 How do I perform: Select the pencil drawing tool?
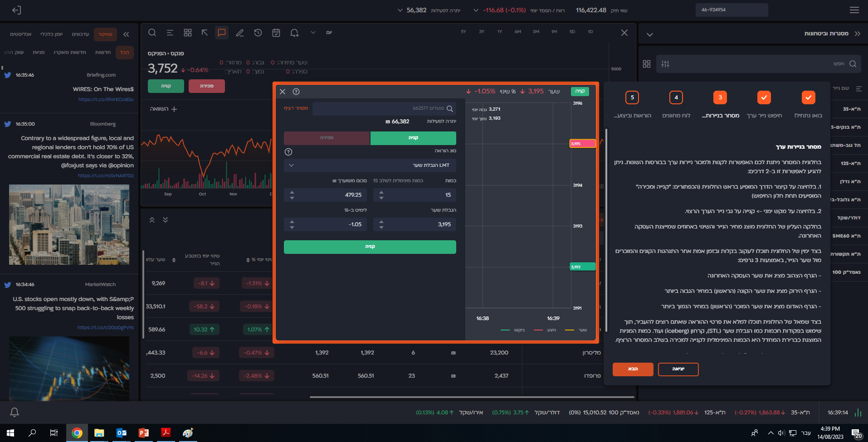click(x=240, y=33)
